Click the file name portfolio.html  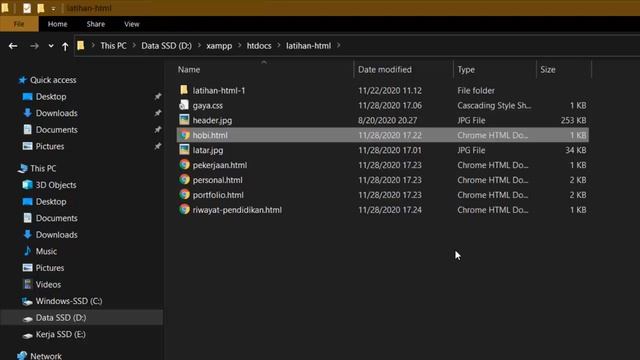(218, 195)
